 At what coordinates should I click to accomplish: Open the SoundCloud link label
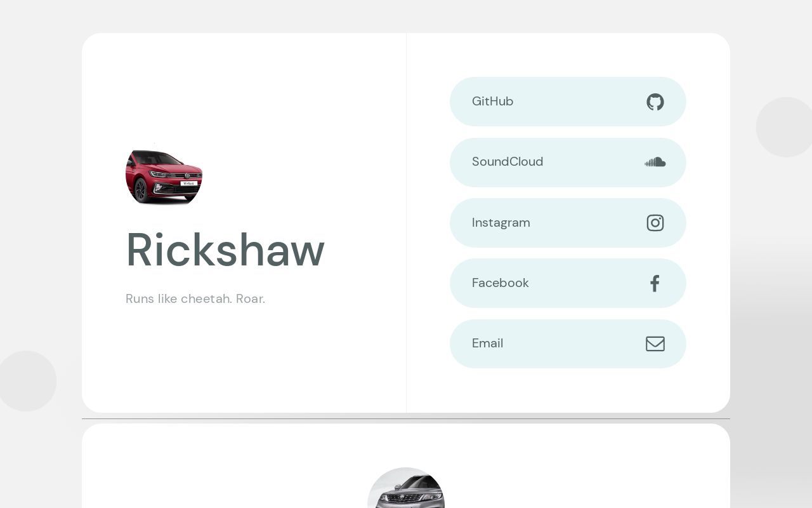507,162
